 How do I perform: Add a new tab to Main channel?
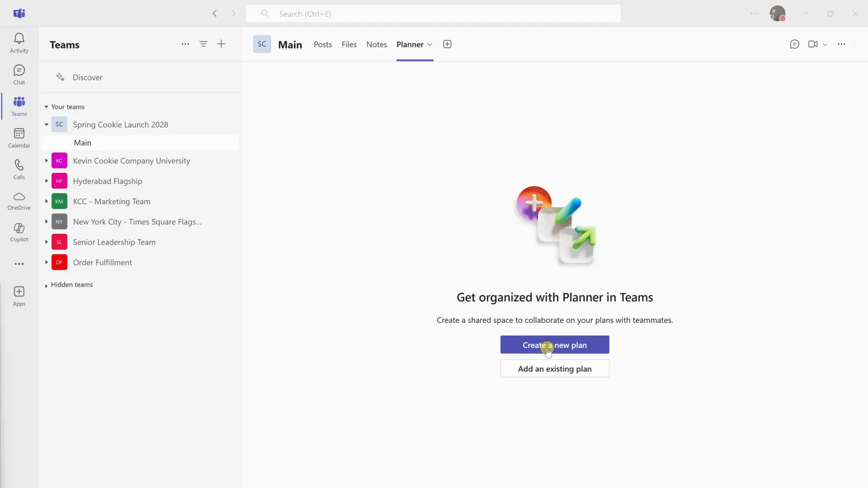click(x=447, y=44)
